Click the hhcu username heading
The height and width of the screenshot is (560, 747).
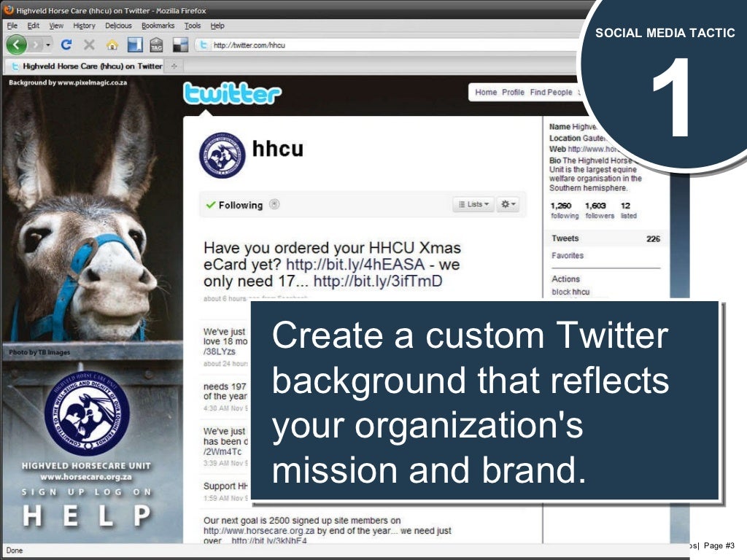278,149
